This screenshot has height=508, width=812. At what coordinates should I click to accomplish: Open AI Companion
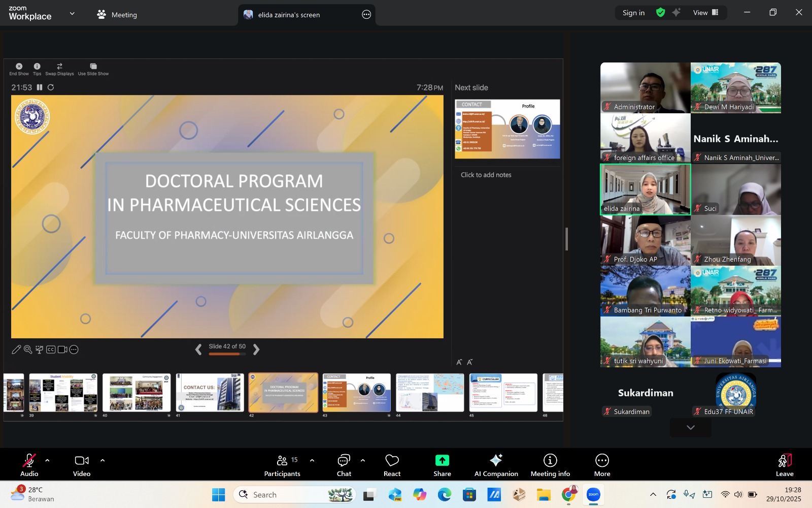(x=496, y=465)
